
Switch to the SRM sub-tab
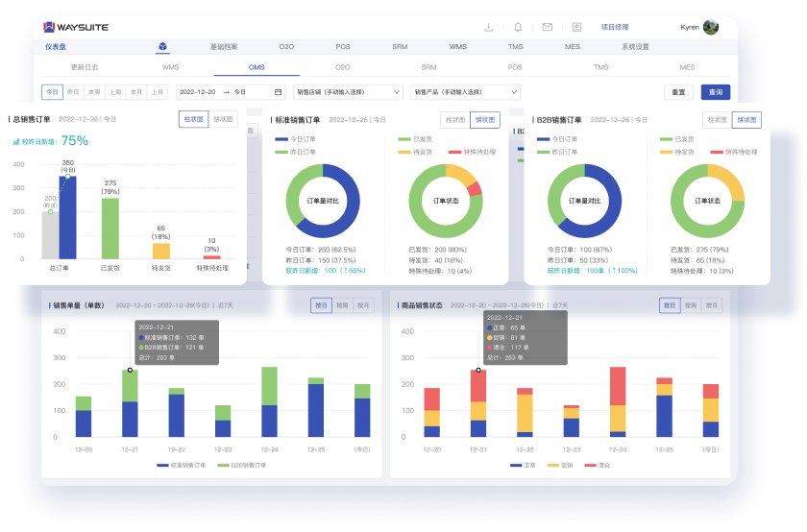[x=428, y=67]
